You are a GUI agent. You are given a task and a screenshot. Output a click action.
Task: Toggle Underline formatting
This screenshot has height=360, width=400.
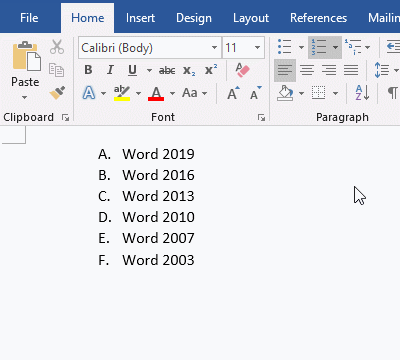tap(132, 70)
